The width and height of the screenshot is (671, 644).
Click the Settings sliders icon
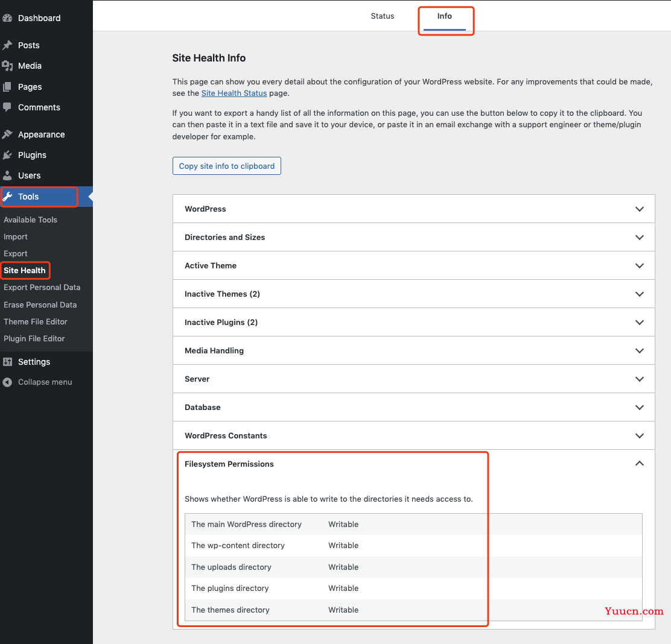(7, 362)
